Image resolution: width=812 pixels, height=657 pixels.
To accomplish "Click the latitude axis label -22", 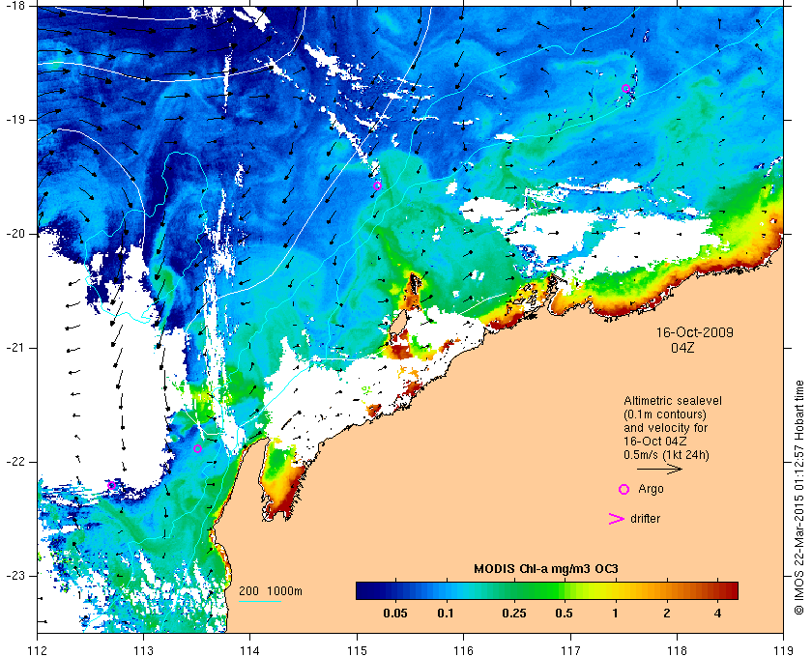I will pos(15,462).
